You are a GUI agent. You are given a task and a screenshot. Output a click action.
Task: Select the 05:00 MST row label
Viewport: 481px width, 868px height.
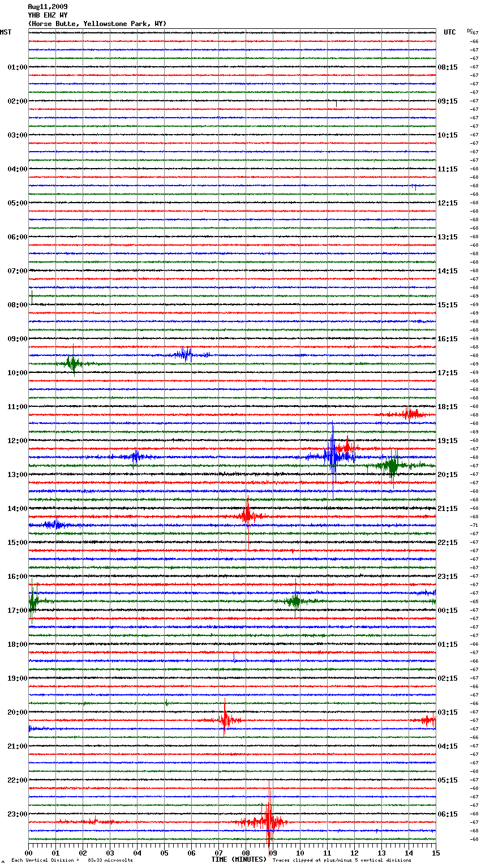[x=18, y=203]
